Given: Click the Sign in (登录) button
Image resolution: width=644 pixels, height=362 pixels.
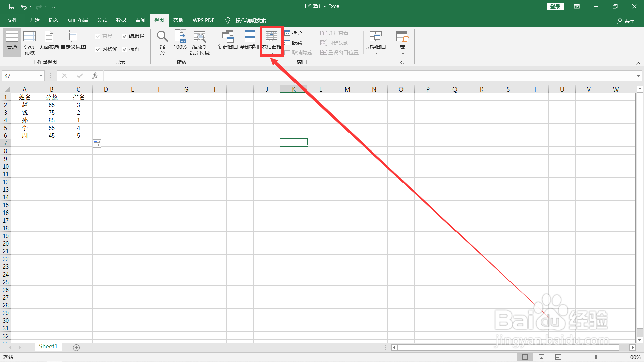Looking at the screenshot, I should (x=555, y=6).
